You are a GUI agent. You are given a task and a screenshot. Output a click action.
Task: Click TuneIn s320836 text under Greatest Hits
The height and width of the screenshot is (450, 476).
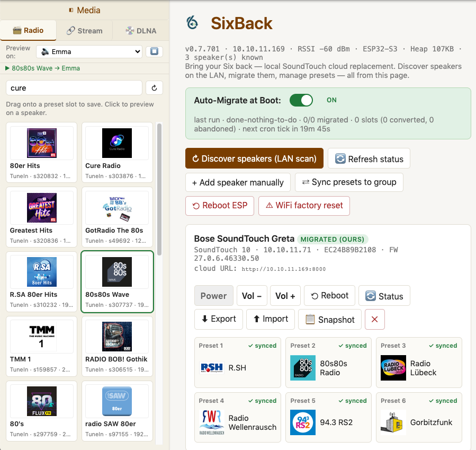pos(40,241)
